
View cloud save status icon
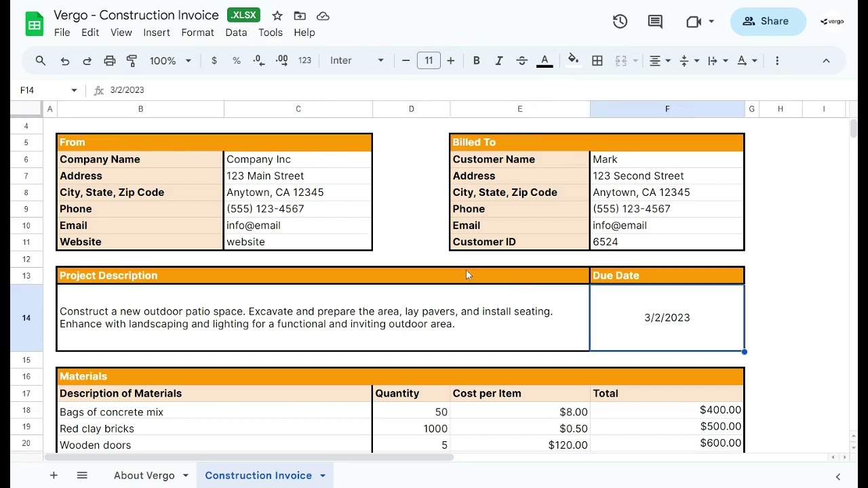(x=323, y=16)
